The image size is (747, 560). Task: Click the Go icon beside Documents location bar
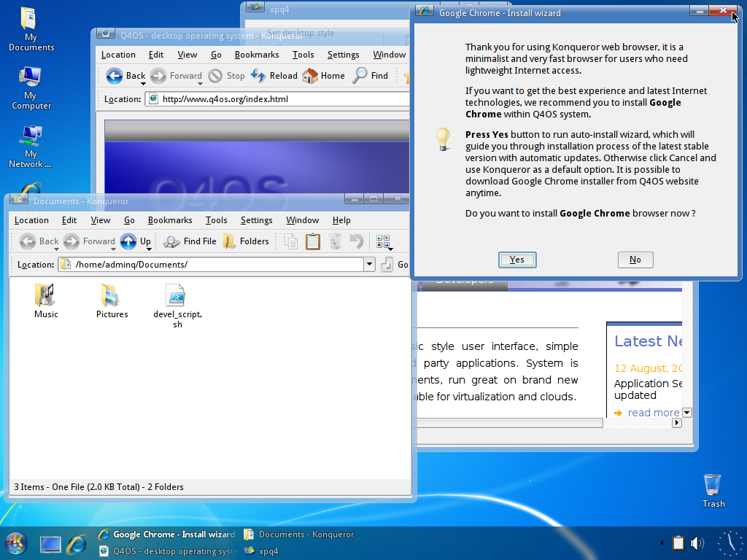pos(387,264)
